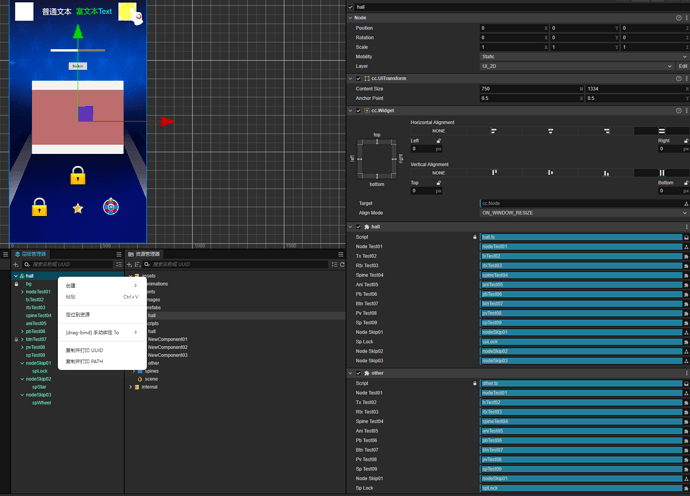Expand the internal folder in assets
Screen dimensions: 690x496
pyautogui.click(x=131, y=387)
